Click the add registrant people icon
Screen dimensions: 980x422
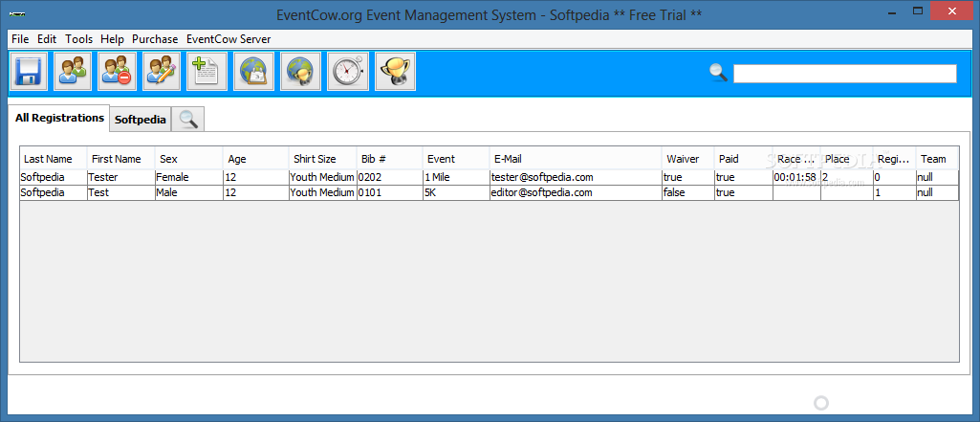click(73, 71)
